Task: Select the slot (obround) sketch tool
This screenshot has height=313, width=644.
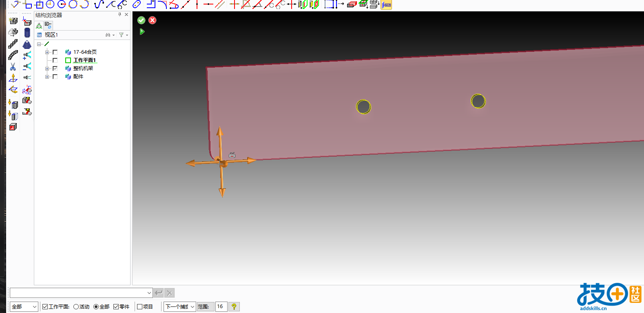Action: [137, 4]
